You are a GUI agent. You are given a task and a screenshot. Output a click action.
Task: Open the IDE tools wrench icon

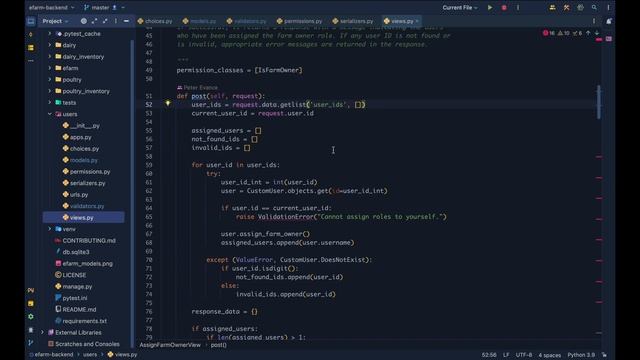(x=567, y=8)
